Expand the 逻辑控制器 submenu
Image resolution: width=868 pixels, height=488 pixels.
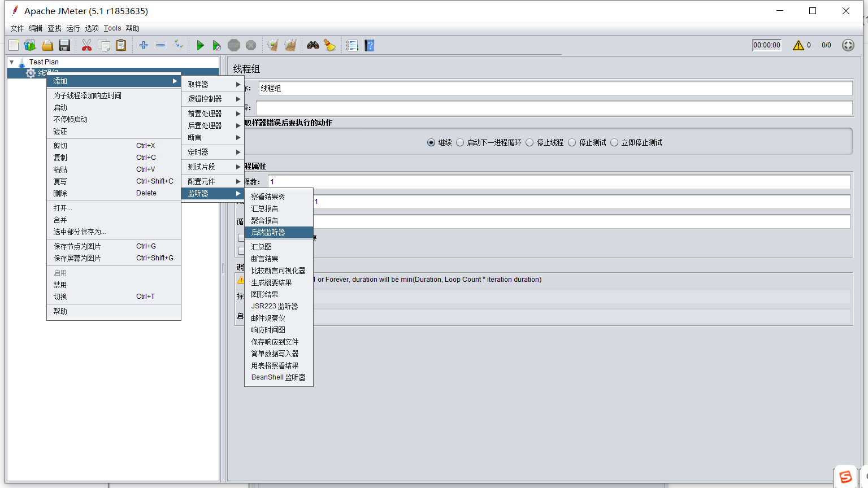tap(212, 99)
